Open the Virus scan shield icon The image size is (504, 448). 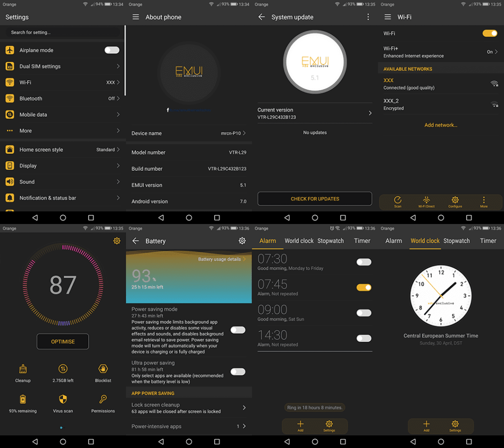pyautogui.click(x=63, y=399)
